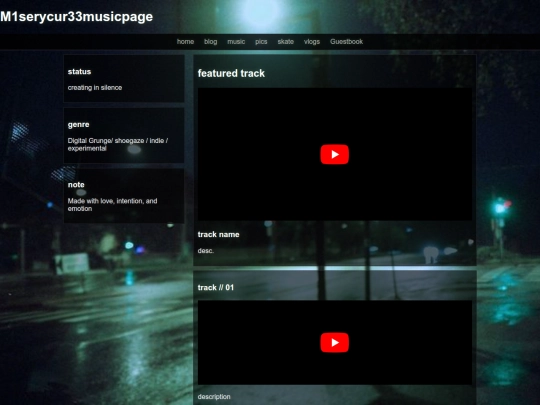The width and height of the screenshot is (540, 405).
Task: Click the M1serycur33musicpage site title
Action: tap(76, 17)
